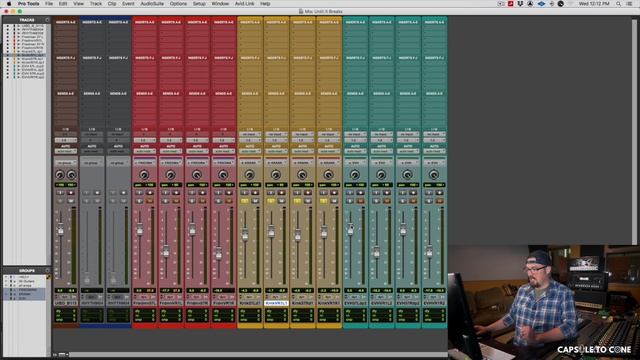Open group assignment dropdown on second teal track
The height and width of the screenshot is (360, 640).
381,163
